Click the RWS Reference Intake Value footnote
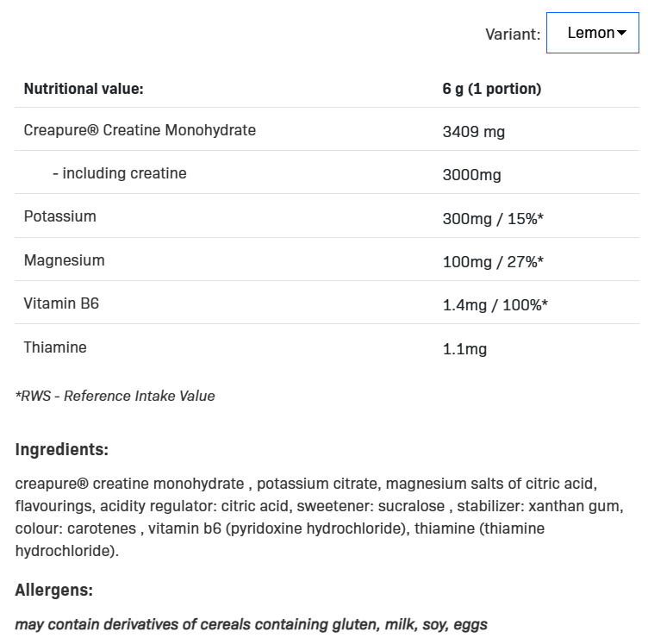Screen dimensions: 648x644 pyautogui.click(x=115, y=396)
